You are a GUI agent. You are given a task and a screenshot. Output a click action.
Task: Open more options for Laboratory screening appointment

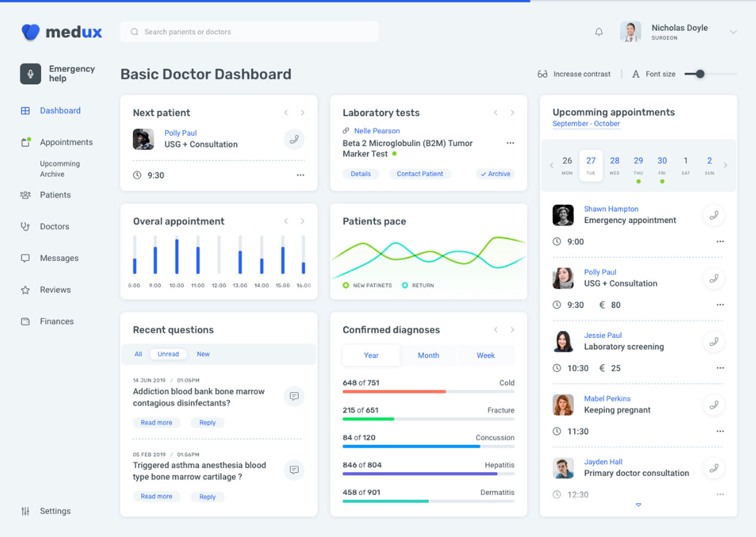[x=720, y=368]
